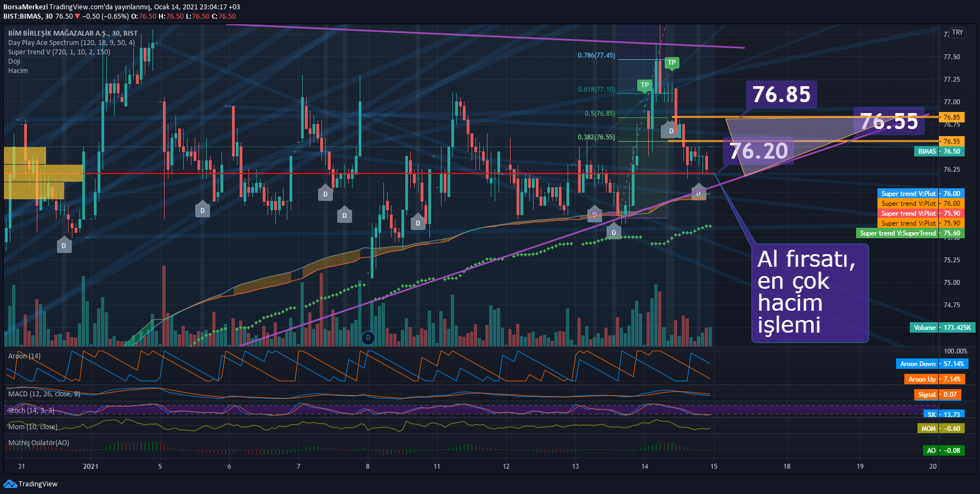This screenshot has height=494, width=980.
Task: Select the Stoch (14, 3, 3) pane label
Action: point(31,410)
